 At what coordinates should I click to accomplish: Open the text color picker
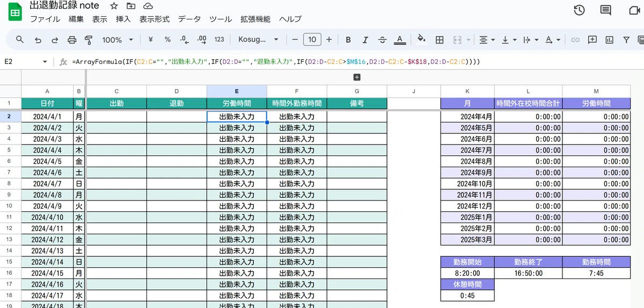(x=399, y=40)
